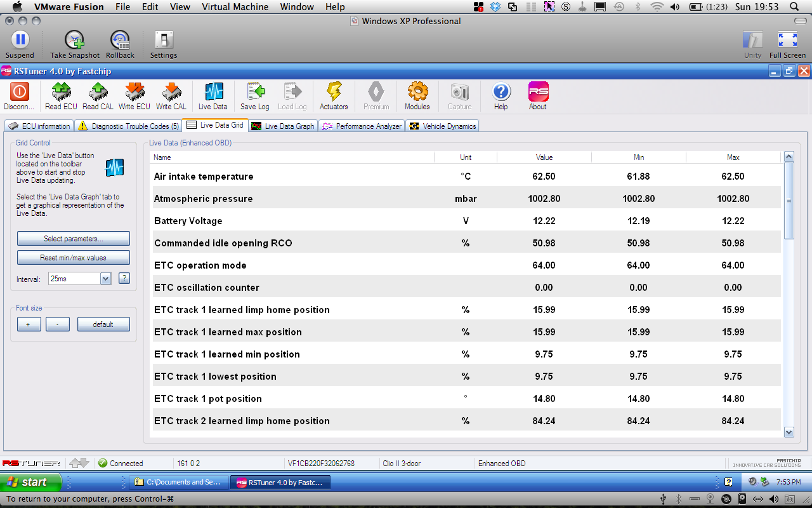Open the Actuators lightning icon
Screen dimensions: 812x508
[x=334, y=92]
